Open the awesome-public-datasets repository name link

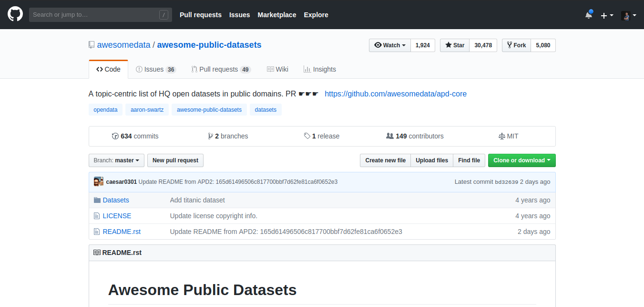pos(209,45)
